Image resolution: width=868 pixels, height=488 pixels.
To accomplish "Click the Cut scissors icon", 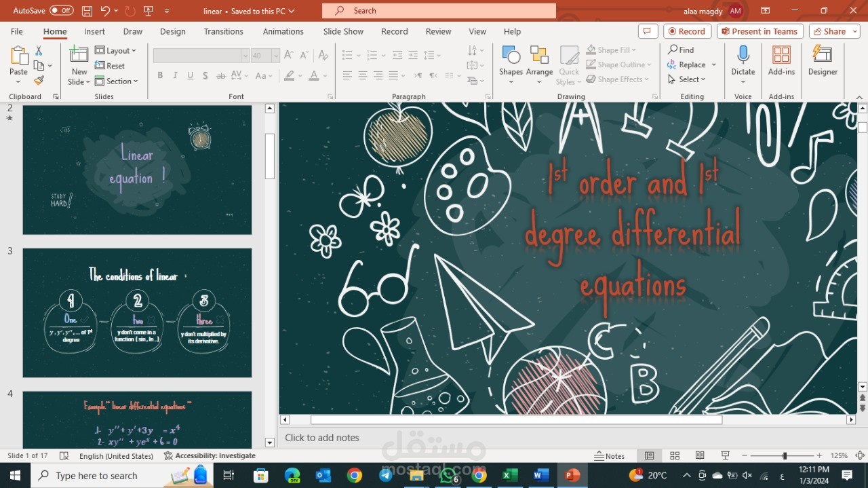I will pos(39,51).
